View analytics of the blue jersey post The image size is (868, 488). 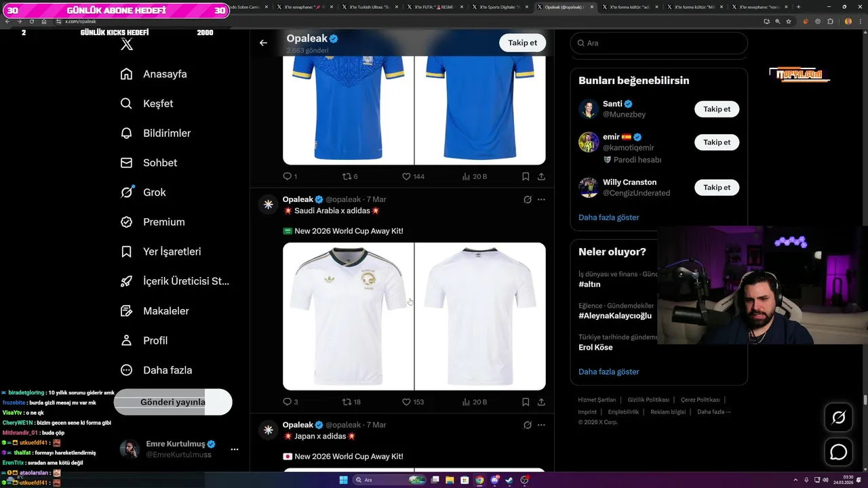[x=474, y=176]
